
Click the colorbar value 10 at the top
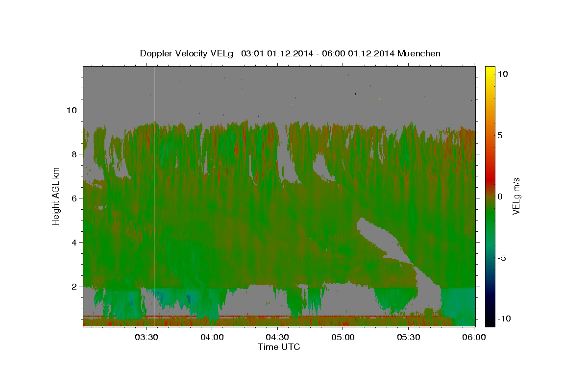pyautogui.click(x=502, y=74)
